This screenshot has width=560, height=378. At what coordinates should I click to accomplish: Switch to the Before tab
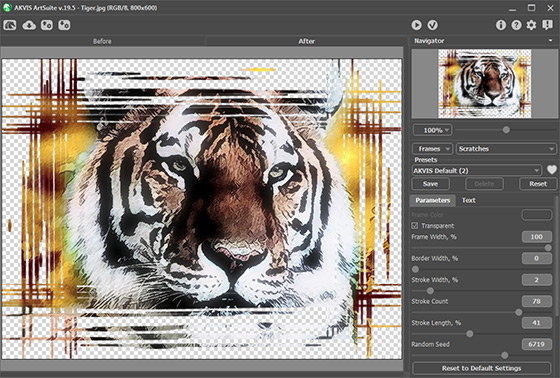[102, 41]
